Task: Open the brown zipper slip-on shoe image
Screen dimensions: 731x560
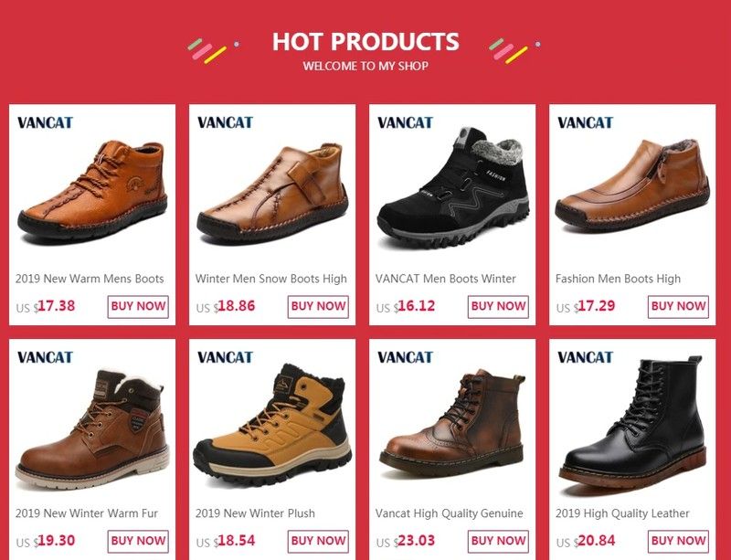Action: pos(632,185)
